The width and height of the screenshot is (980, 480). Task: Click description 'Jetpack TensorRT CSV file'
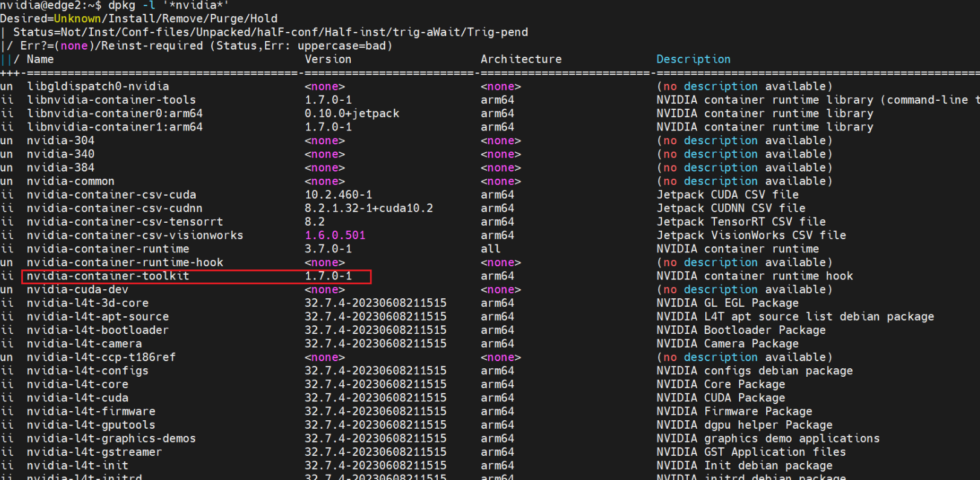coord(741,222)
